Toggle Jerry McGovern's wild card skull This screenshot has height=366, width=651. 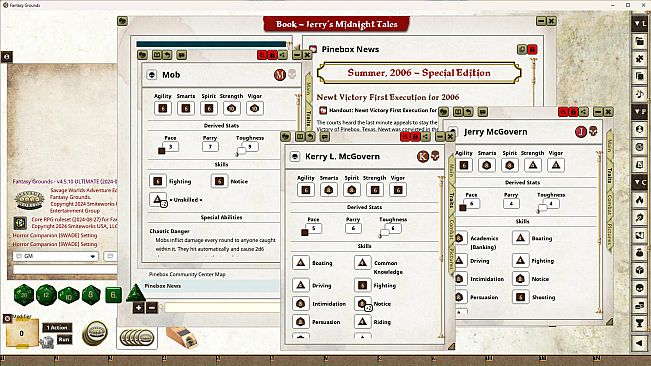593,131
